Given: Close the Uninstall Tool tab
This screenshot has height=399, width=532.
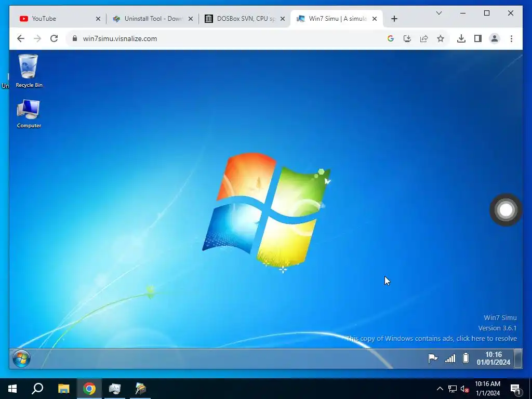Looking at the screenshot, I should coord(191,19).
